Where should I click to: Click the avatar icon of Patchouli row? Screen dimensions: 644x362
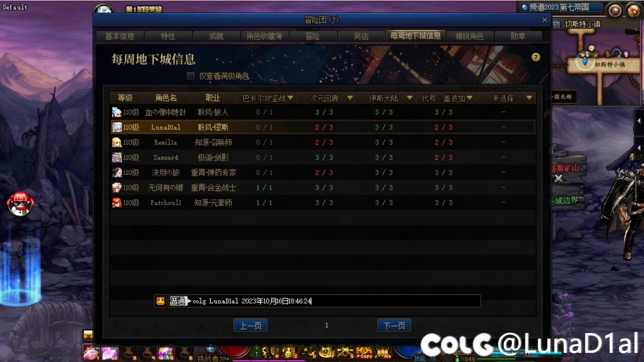[117, 203]
